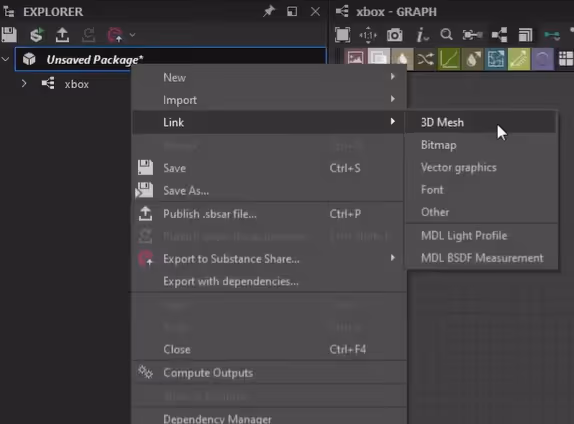Select the Unsaved Package item
Viewport: 574px width, 424px height.
[170, 59]
